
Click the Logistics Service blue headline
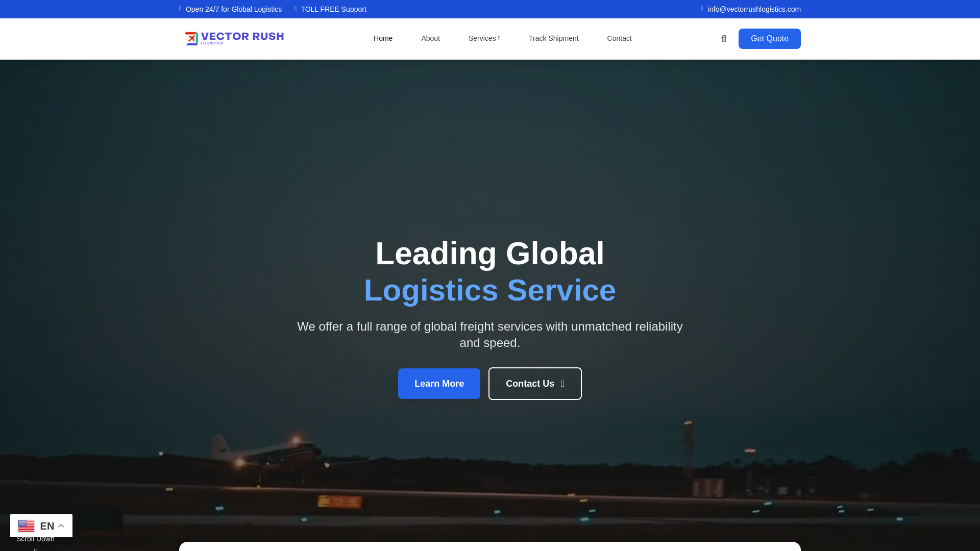click(x=490, y=290)
